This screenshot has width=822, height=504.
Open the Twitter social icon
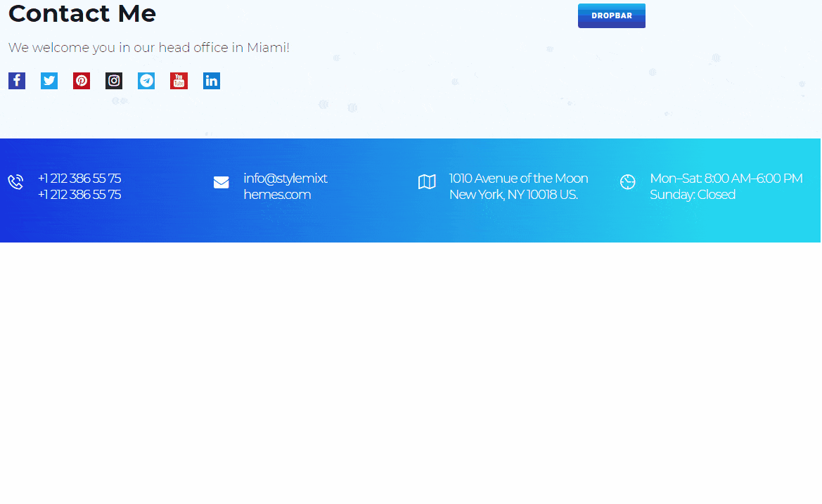(x=49, y=81)
